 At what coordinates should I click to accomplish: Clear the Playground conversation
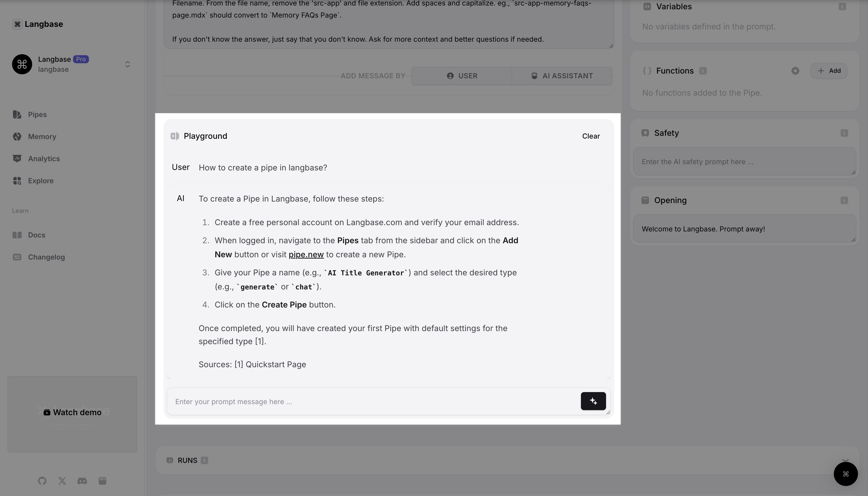[x=590, y=136]
